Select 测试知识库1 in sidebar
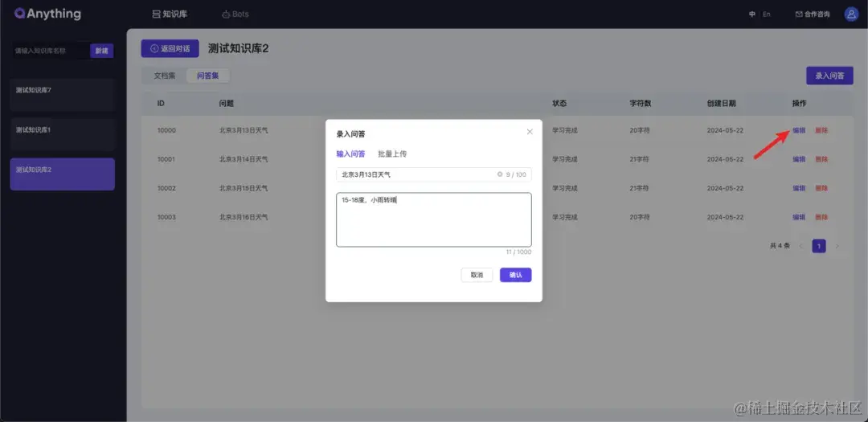 pos(63,134)
